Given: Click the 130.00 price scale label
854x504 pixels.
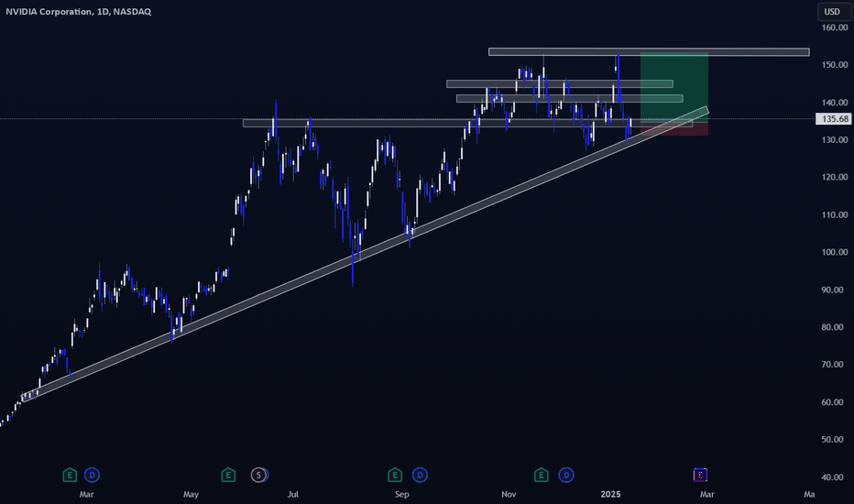Looking at the screenshot, I should click(835, 140).
